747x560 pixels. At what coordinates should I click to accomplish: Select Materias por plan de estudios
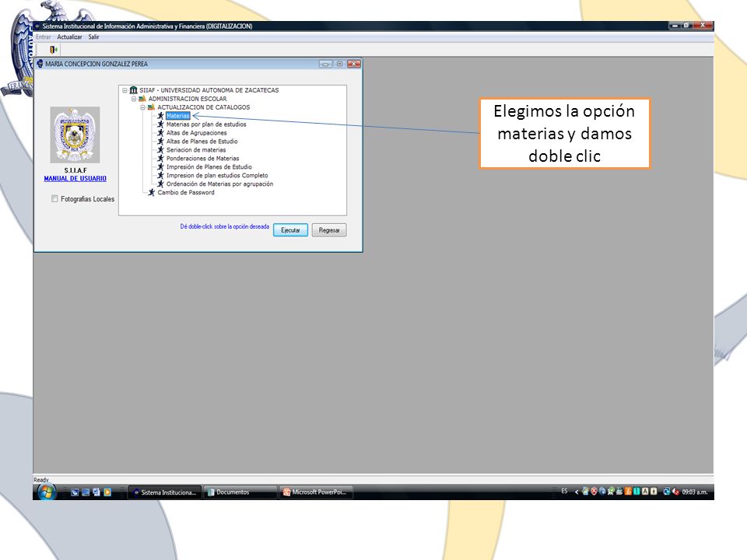click(x=206, y=124)
